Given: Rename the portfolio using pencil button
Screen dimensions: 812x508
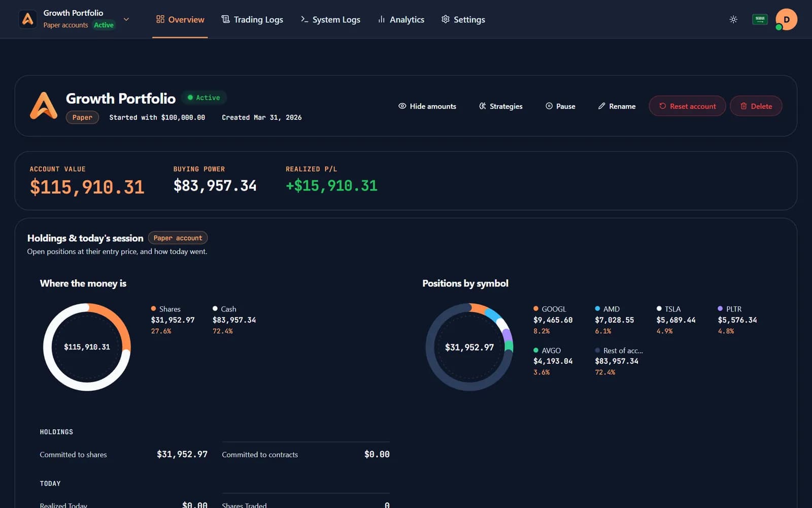Looking at the screenshot, I should 617,106.
